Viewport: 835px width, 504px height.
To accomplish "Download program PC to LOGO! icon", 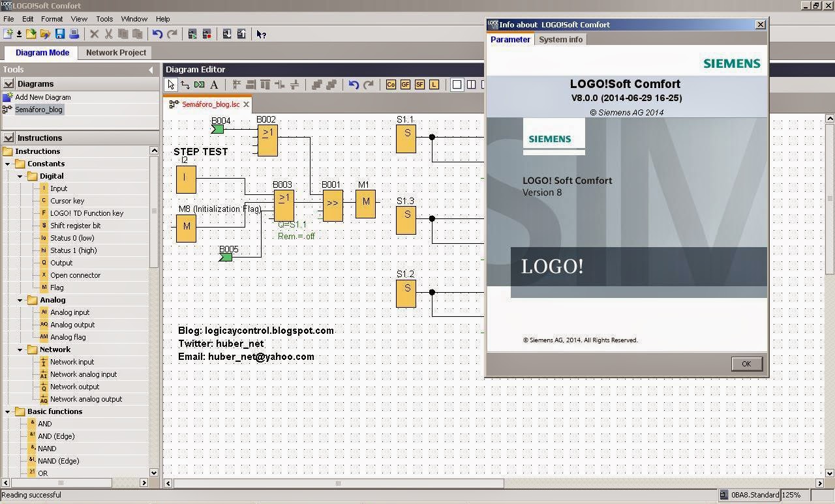I will coord(227,34).
